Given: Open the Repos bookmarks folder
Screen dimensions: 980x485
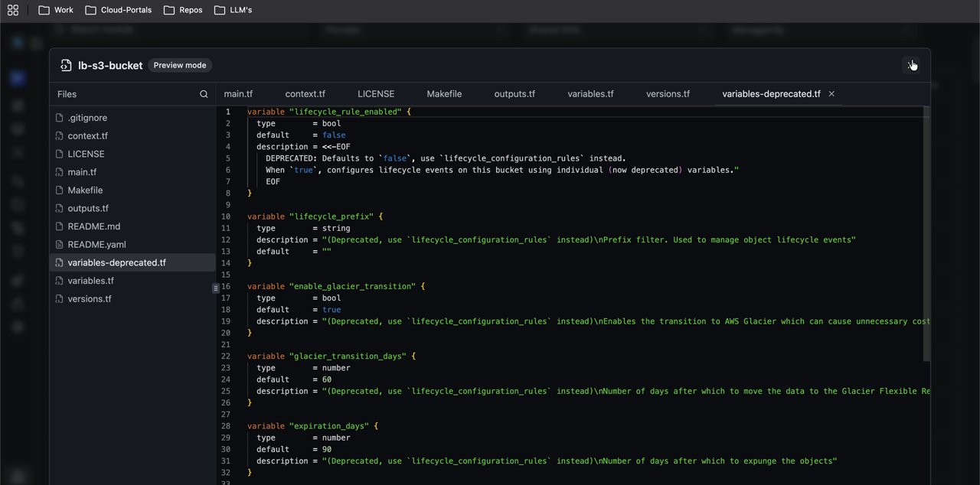Looking at the screenshot, I should click(x=183, y=10).
